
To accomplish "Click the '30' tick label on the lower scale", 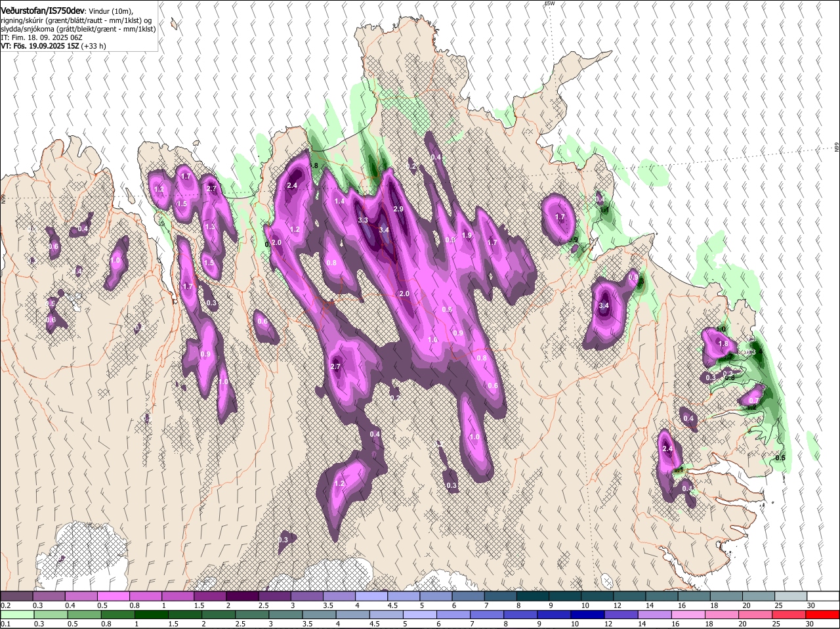I will (809, 624).
